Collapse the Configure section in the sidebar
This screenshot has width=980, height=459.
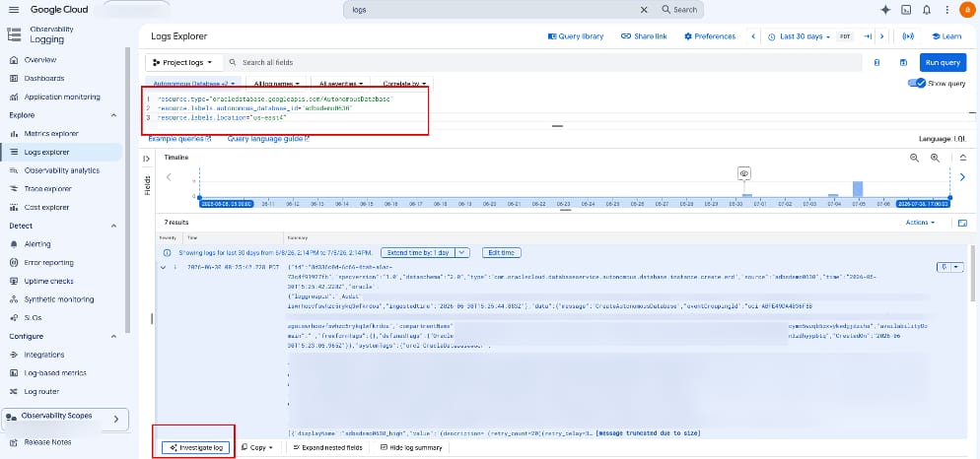click(x=113, y=337)
